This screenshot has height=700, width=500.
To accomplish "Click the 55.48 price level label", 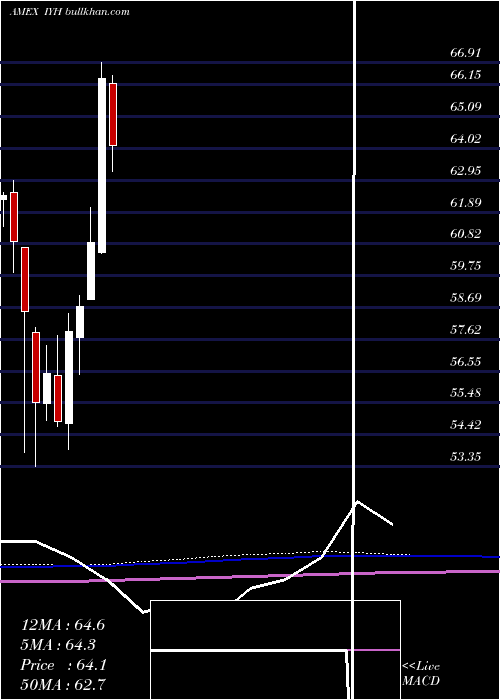I will click(466, 393).
